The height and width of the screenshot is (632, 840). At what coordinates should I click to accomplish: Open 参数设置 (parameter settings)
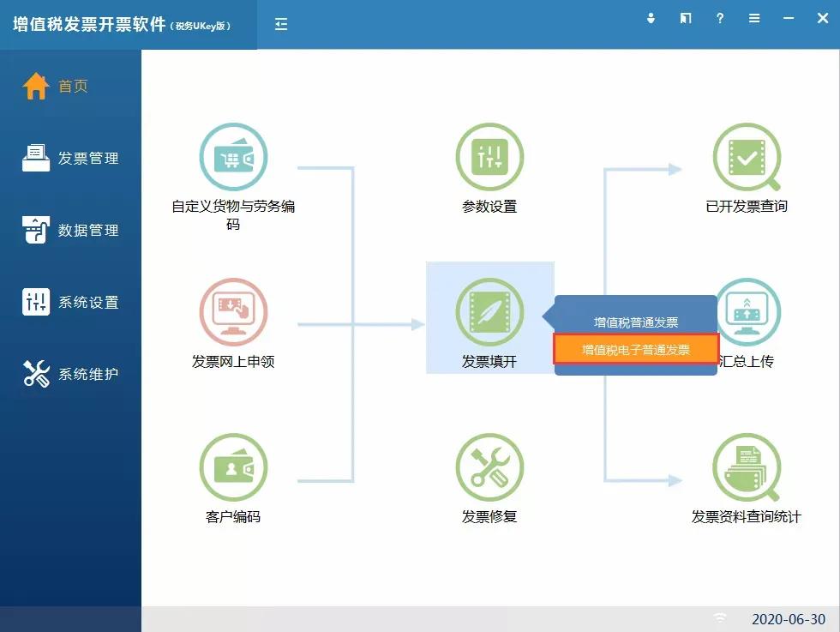pos(489,158)
